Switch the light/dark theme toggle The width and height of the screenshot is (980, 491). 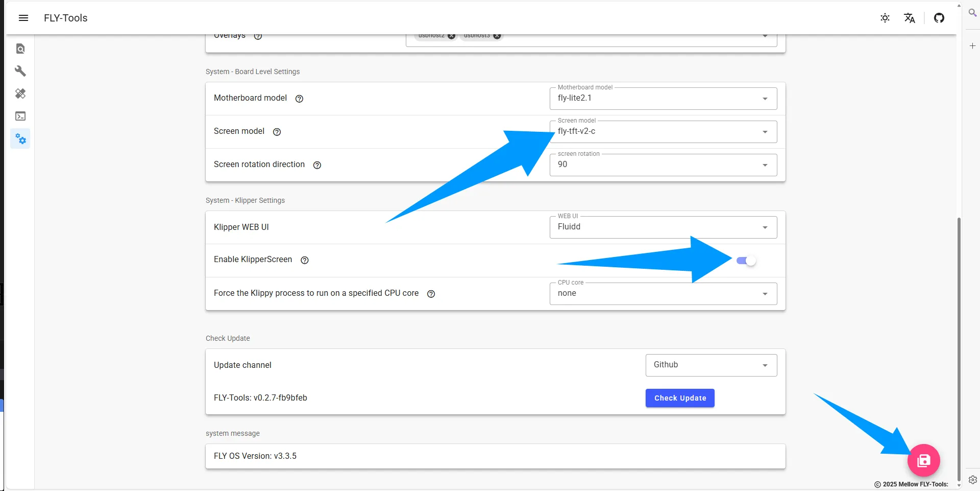point(885,18)
